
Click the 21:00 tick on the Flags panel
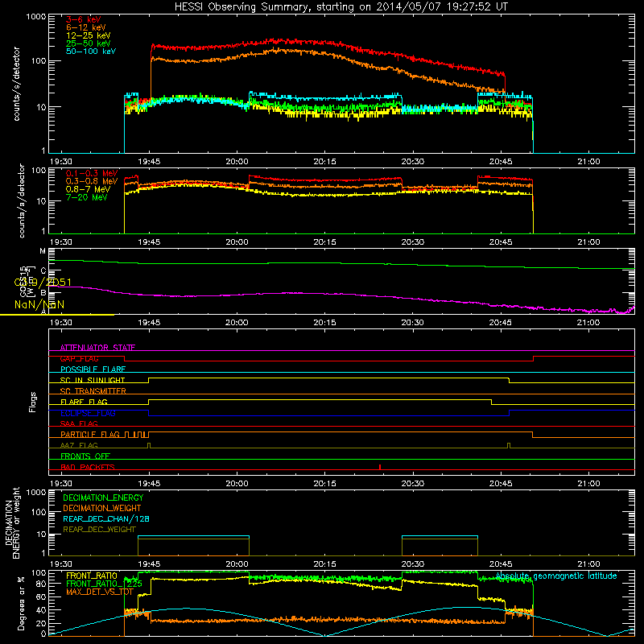pos(588,484)
